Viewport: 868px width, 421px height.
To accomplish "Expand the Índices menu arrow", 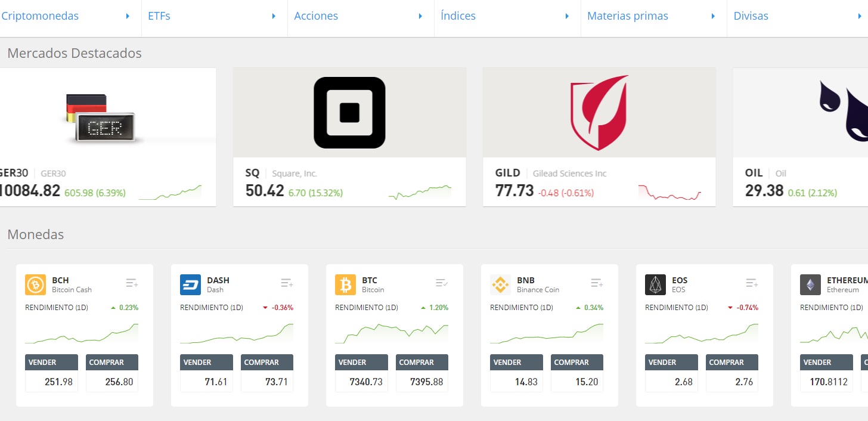I will click(567, 16).
